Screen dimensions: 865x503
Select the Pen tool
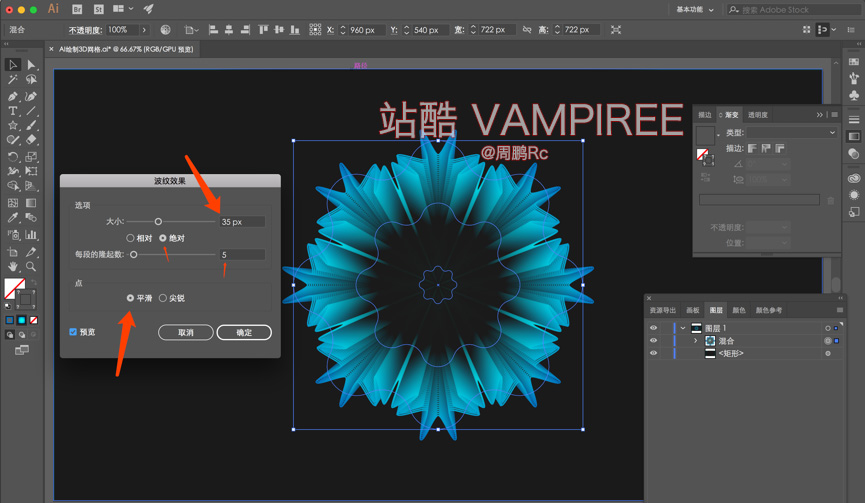(x=13, y=96)
